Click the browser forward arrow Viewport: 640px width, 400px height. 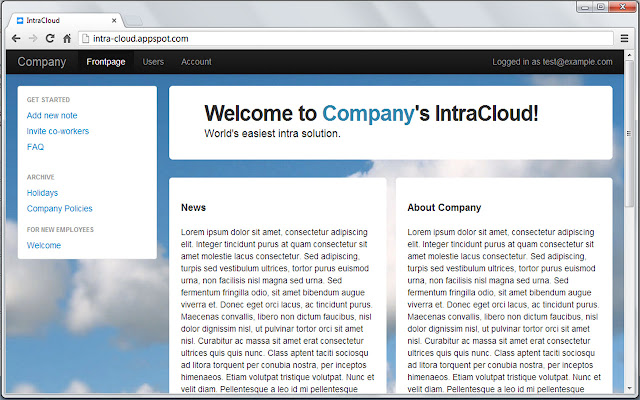[33, 38]
